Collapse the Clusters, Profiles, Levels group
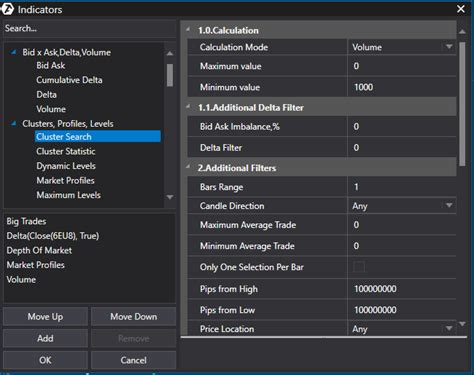The image size is (474, 375). click(14, 124)
